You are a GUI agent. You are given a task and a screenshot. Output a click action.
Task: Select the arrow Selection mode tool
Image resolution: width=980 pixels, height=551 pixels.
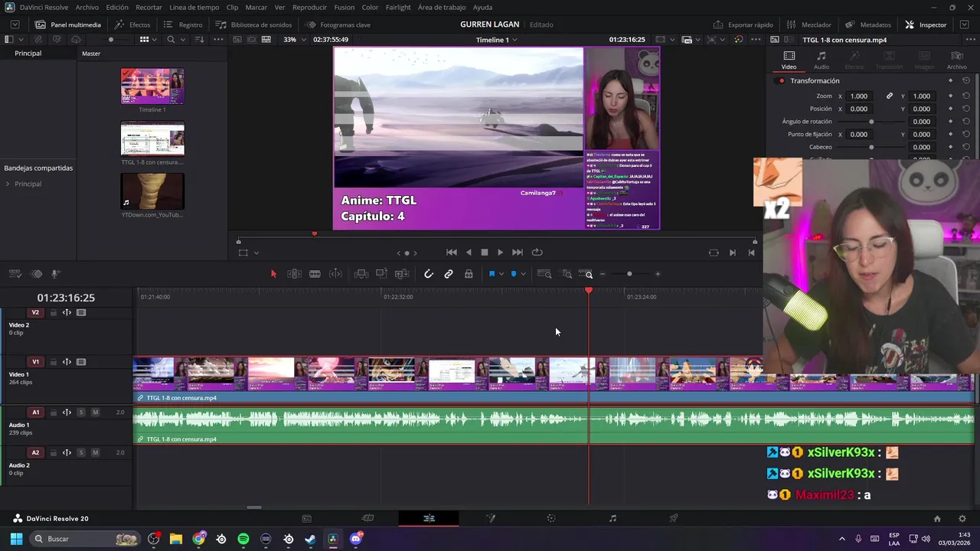(273, 274)
